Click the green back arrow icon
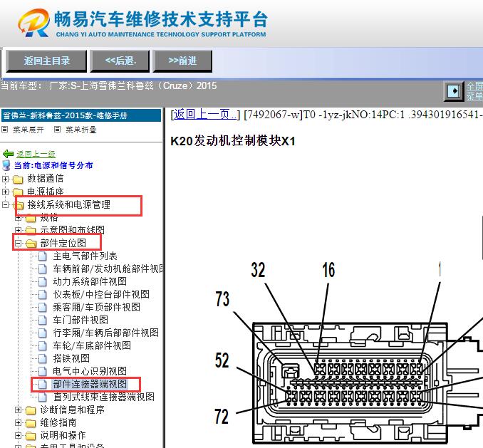This screenshot has width=483, height=448. coord(8,154)
